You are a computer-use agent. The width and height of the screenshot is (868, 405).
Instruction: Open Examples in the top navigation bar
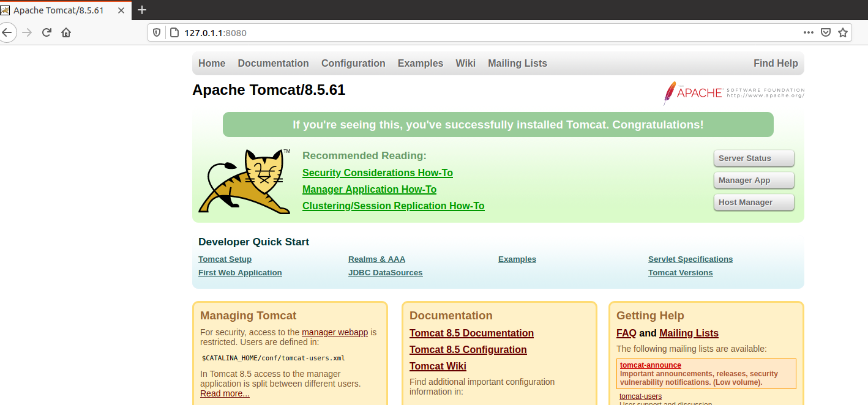pyautogui.click(x=421, y=63)
